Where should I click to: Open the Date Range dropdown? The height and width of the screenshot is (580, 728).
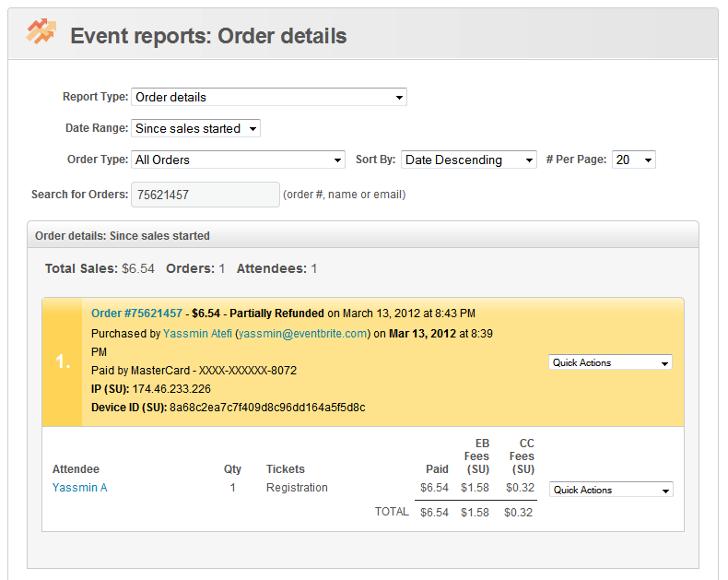195,128
